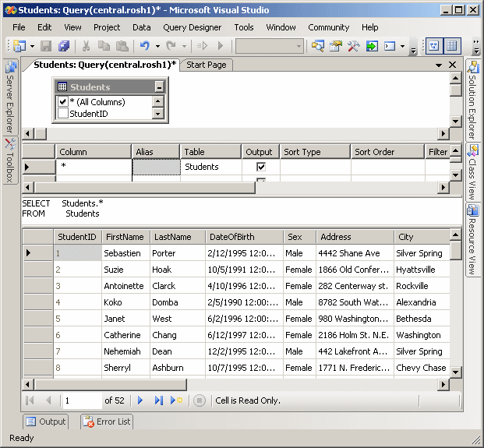
Task: Click the results grid horizontal scrollbar thumb
Action: [111, 384]
